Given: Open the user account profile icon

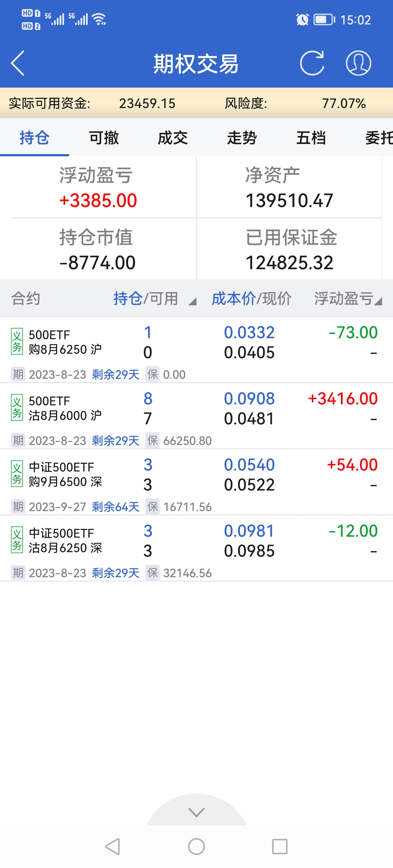Looking at the screenshot, I should click(358, 63).
